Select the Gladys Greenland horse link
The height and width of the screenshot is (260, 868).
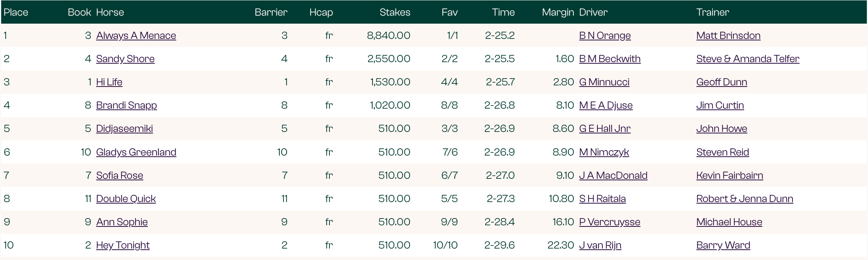[x=136, y=152]
